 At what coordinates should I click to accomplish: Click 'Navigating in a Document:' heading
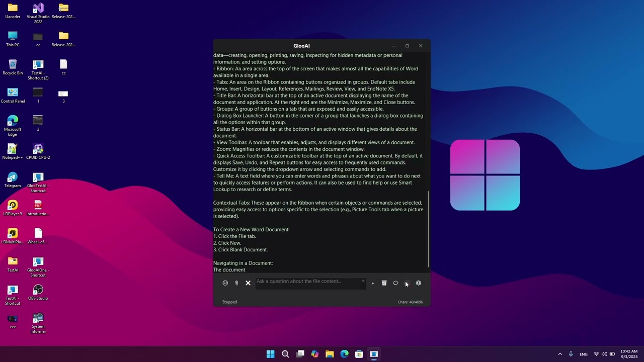tap(243, 263)
